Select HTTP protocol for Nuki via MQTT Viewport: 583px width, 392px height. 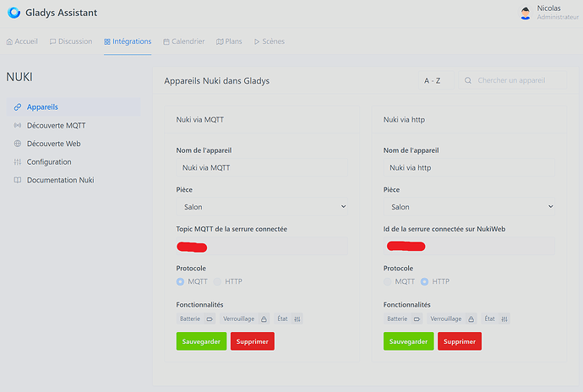pos(217,281)
